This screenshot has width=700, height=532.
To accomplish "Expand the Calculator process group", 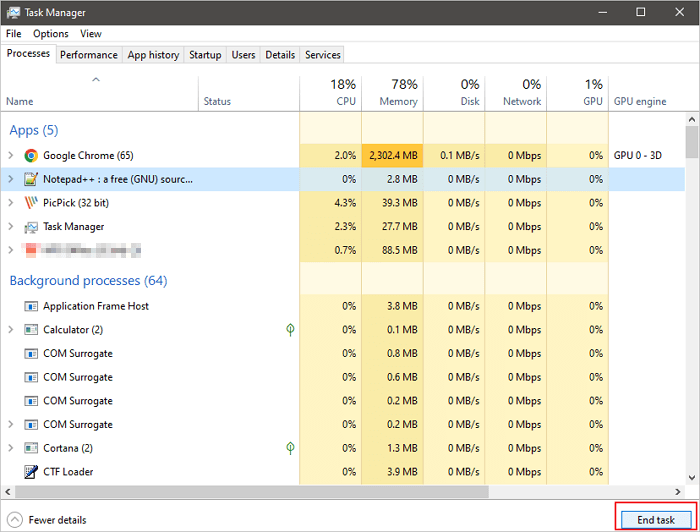I will pyautogui.click(x=11, y=330).
